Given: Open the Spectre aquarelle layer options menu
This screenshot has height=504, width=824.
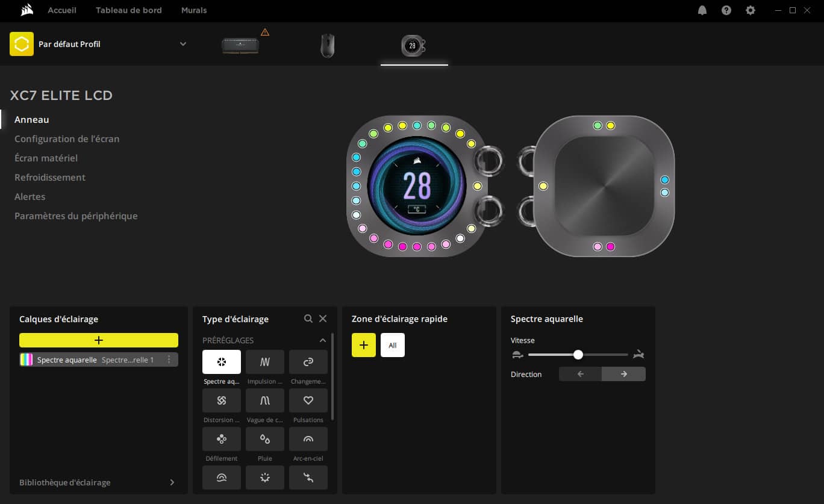Looking at the screenshot, I should point(169,359).
